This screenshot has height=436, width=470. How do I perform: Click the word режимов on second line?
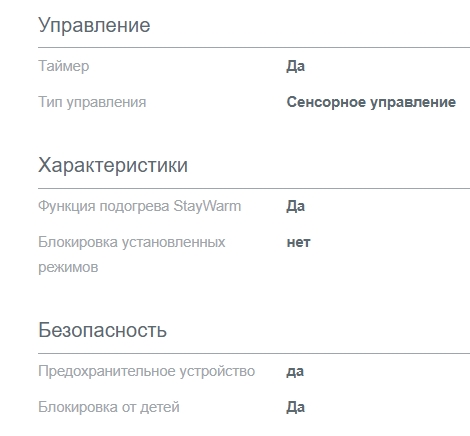(x=68, y=268)
